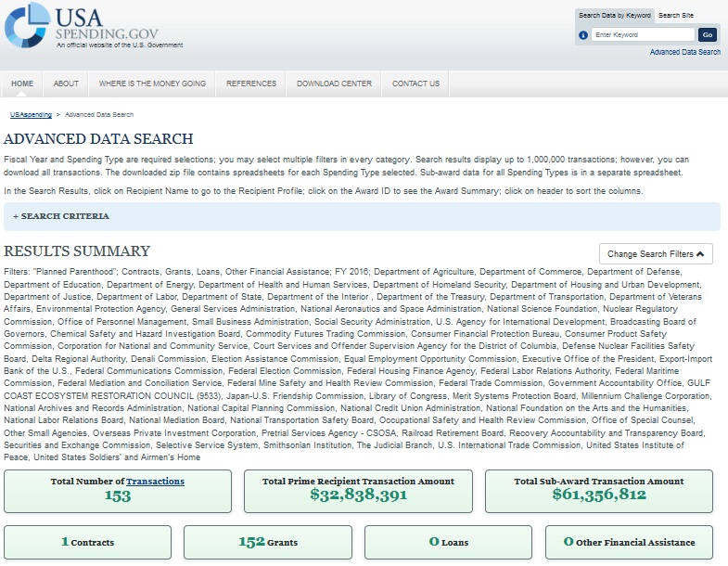This screenshot has height=566, width=728.
Task: Click the 'Total Sub-Award Transaction Amount' label
Action: pos(599,482)
